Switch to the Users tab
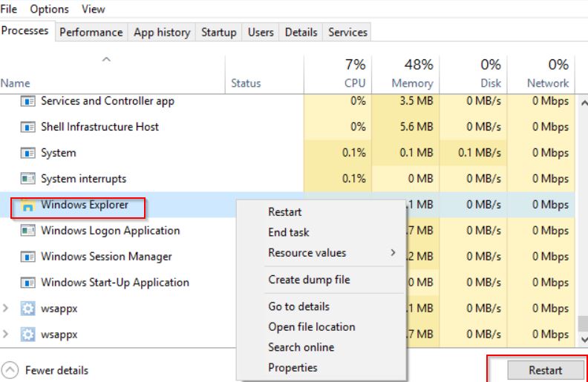The width and height of the screenshot is (588, 382). tap(261, 32)
